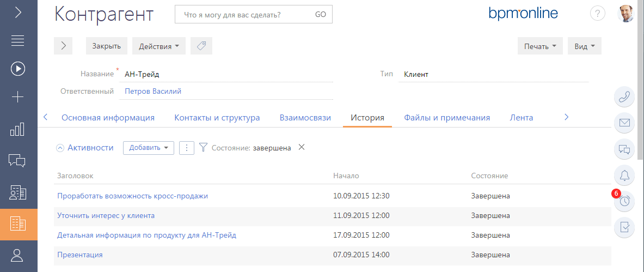The width and height of the screenshot is (644, 272).
Task: Open the tasks checkmark panel icon
Action: (x=624, y=227)
